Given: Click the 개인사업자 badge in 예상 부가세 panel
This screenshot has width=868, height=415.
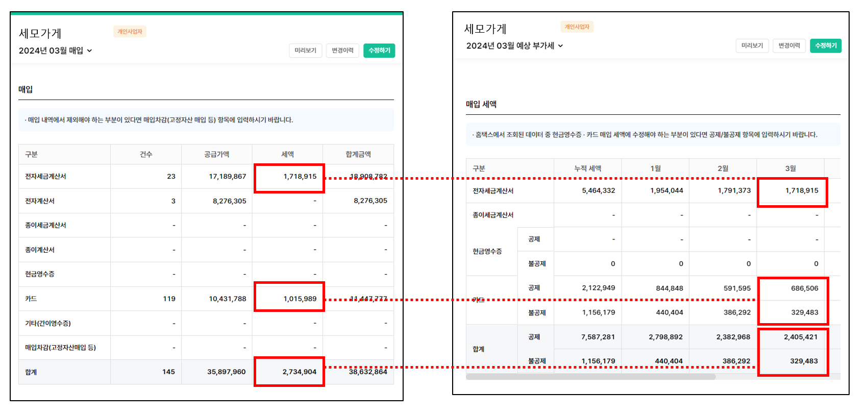Looking at the screenshot, I should coord(577,27).
